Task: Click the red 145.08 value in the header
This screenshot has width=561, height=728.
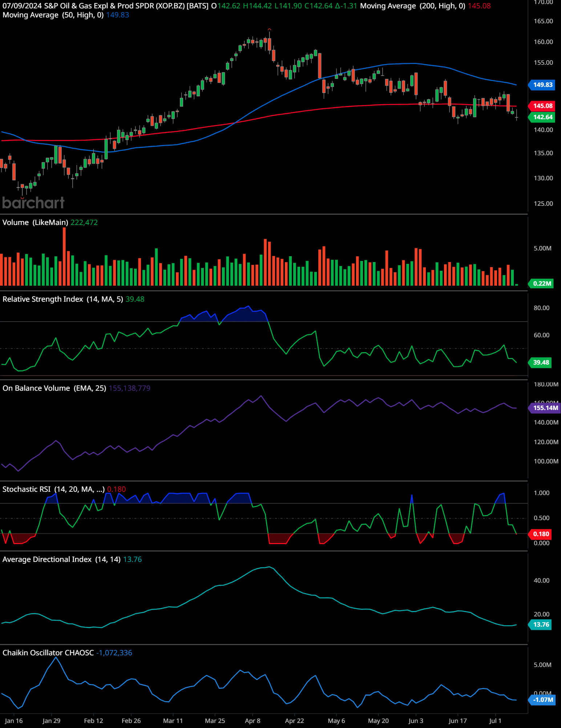Action: click(479, 6)
